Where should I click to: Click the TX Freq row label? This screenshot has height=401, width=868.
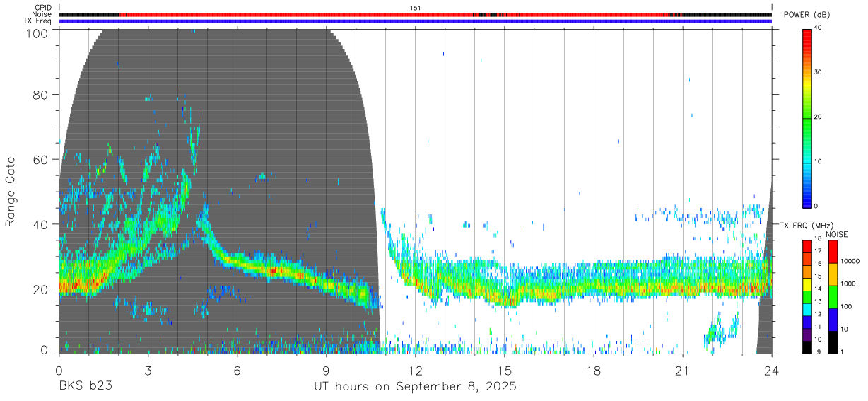(37, 21)
